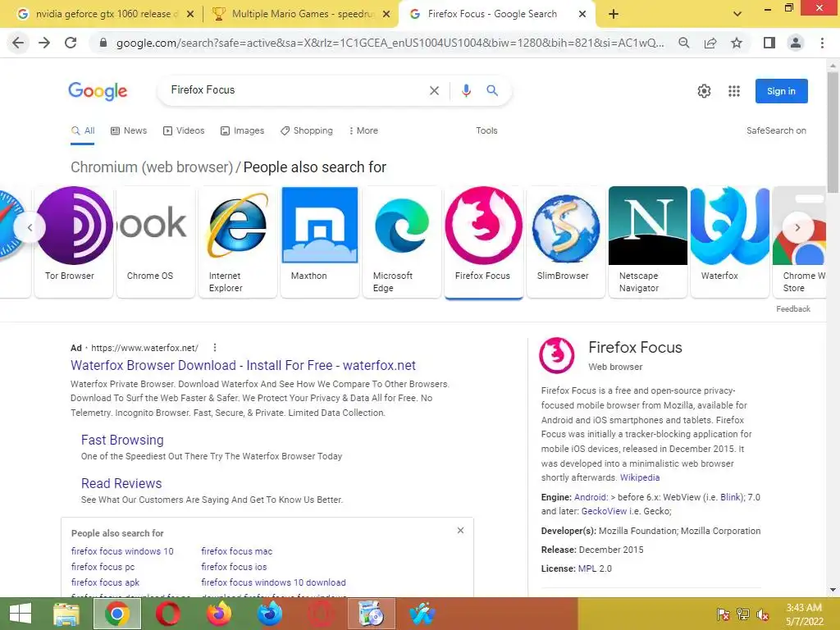Switch to the Multiple Mario Games tab
This screenshot has height=630, width=840.
pyautogui.click(x=302, y=14)
